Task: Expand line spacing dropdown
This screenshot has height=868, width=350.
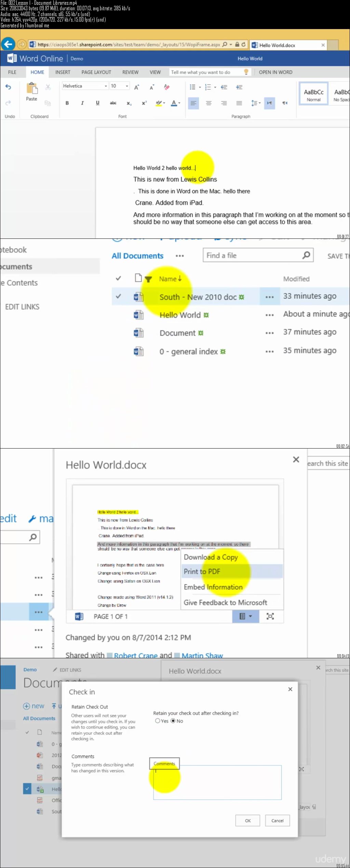Action: [256, 103]
